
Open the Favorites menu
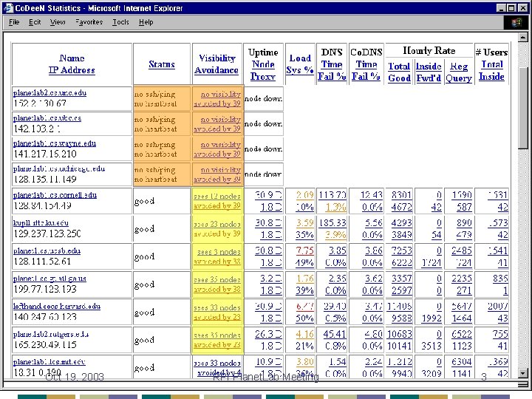tap(89, 22)
